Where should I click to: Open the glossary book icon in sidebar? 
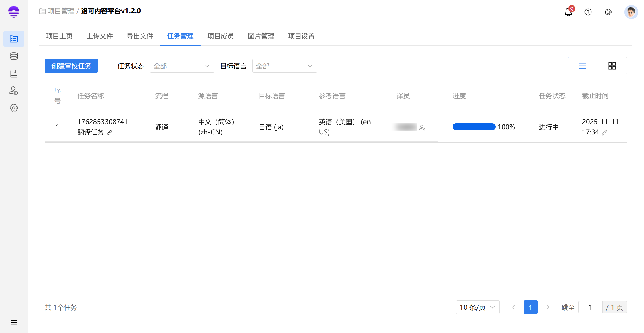coord(14,73)
